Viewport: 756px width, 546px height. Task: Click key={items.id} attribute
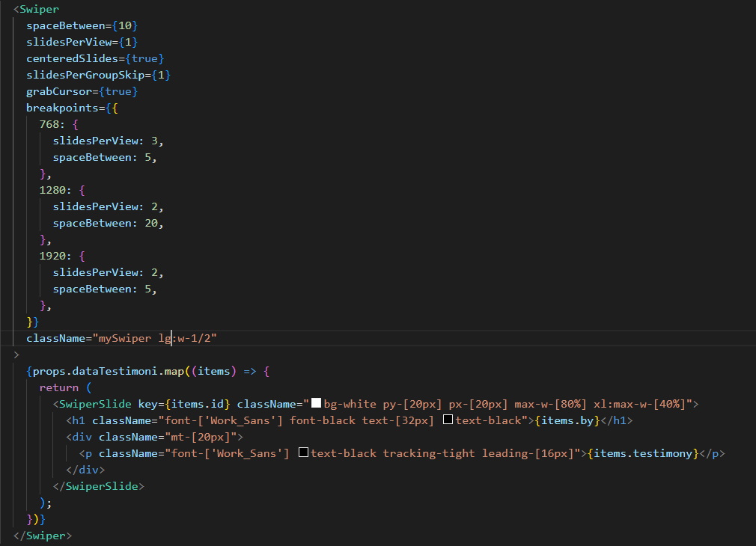[184, 404]
